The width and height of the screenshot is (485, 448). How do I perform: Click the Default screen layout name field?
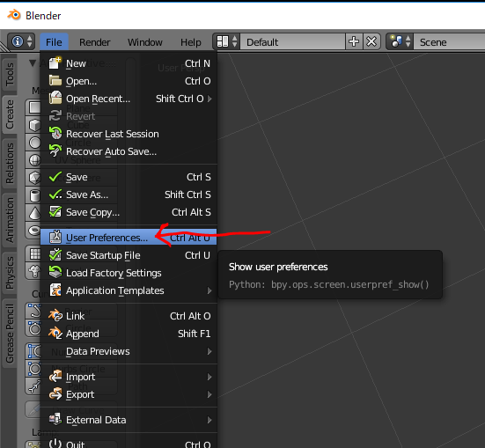coord(292,41)
